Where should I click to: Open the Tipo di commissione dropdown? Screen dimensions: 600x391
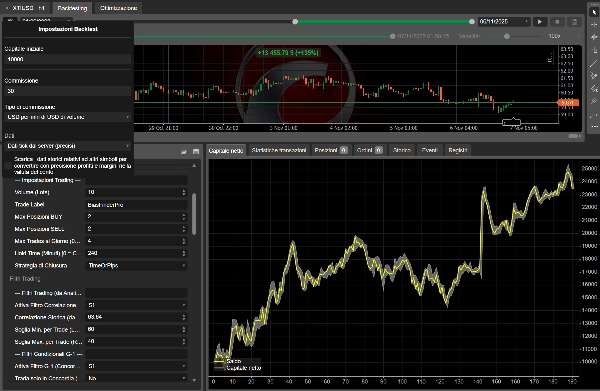[x=67, y=117]
